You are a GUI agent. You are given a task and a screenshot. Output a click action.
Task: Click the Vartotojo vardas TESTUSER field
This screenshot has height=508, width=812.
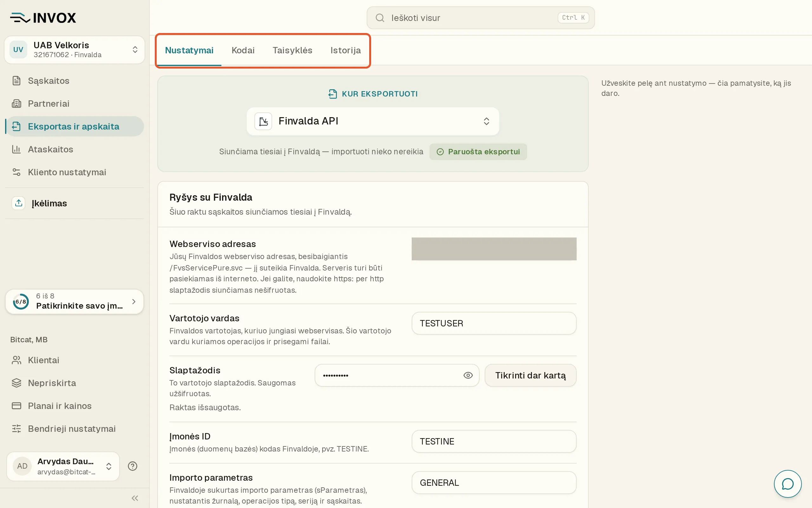494,323
